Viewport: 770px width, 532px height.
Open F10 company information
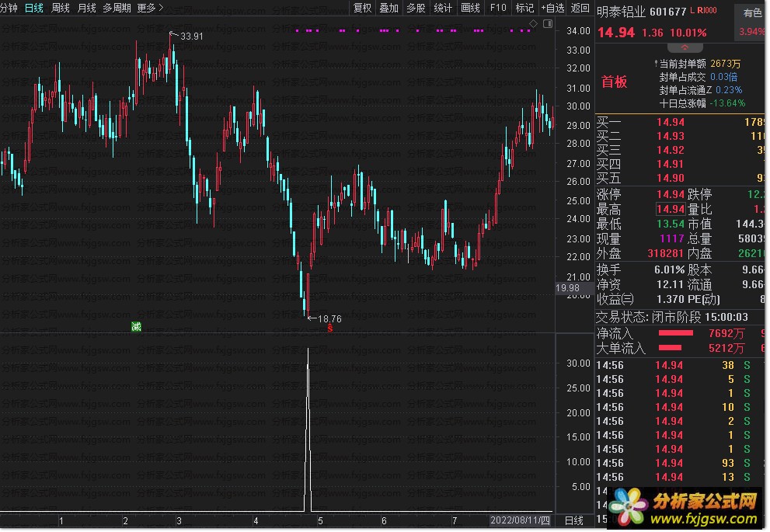[498, 8]
